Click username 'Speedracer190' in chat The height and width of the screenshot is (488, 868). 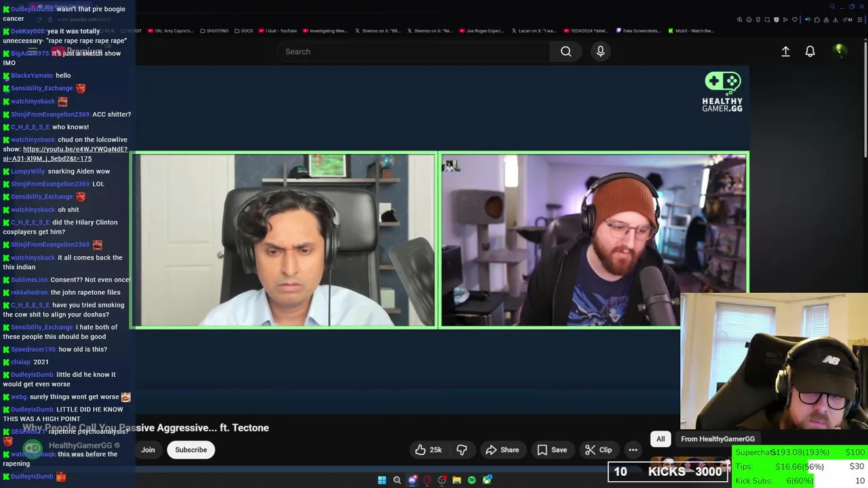33,350
